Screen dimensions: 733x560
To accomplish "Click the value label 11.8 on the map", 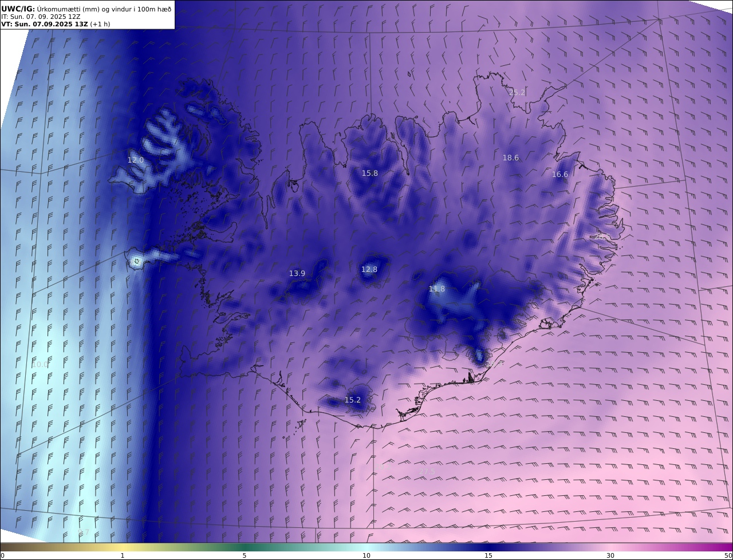I will (x=437, y=289).
